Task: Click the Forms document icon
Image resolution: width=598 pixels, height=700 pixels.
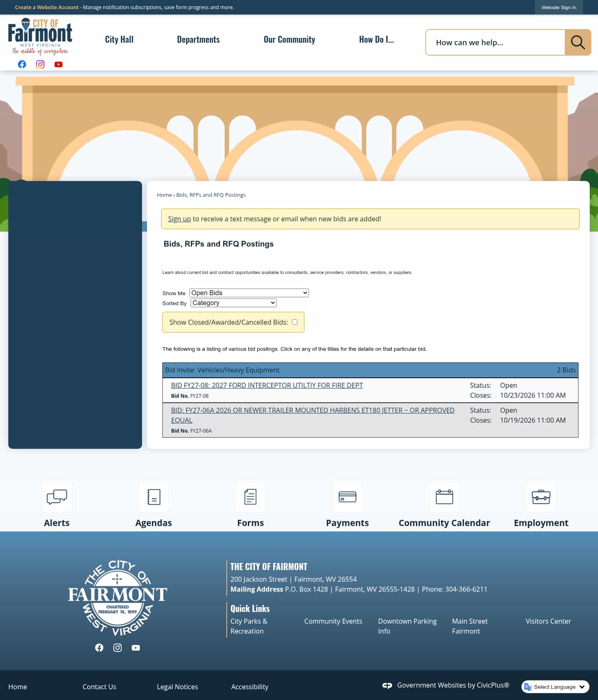Action: (250, 497)
